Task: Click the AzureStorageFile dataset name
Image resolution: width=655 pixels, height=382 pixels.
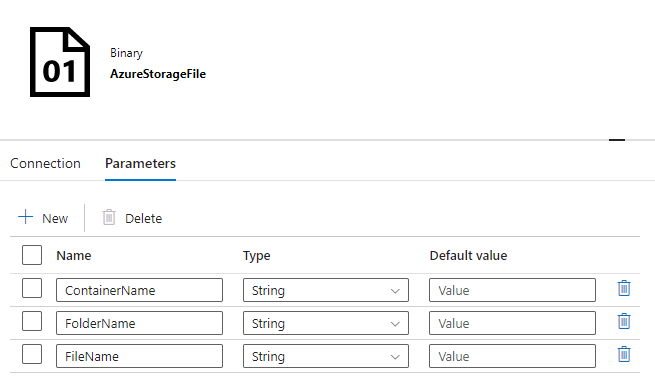Action: (158, 74)
